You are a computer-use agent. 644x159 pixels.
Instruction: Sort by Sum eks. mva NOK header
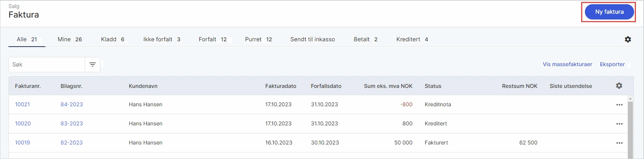coord(388,86)
